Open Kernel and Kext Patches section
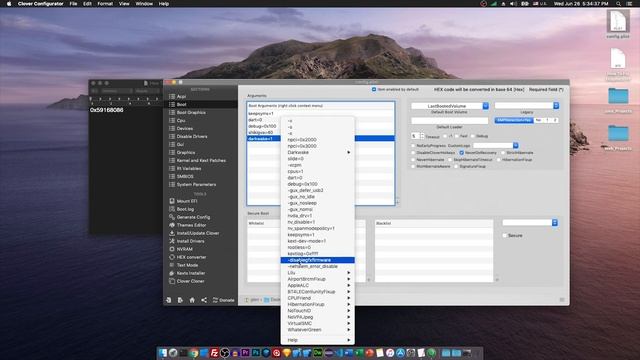The image size is (640, 360). coord(201,161)
